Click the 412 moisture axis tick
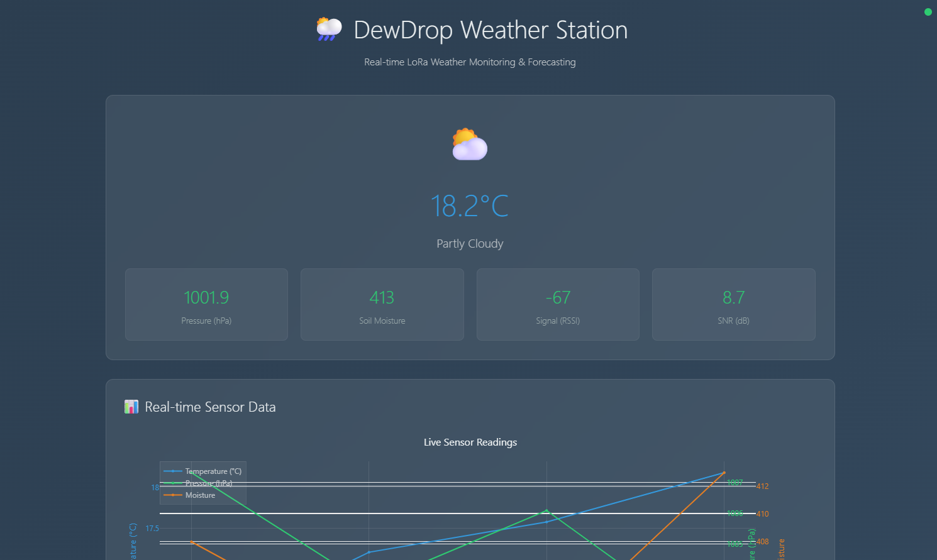937x560 pixels. click(x=762, y=486)
